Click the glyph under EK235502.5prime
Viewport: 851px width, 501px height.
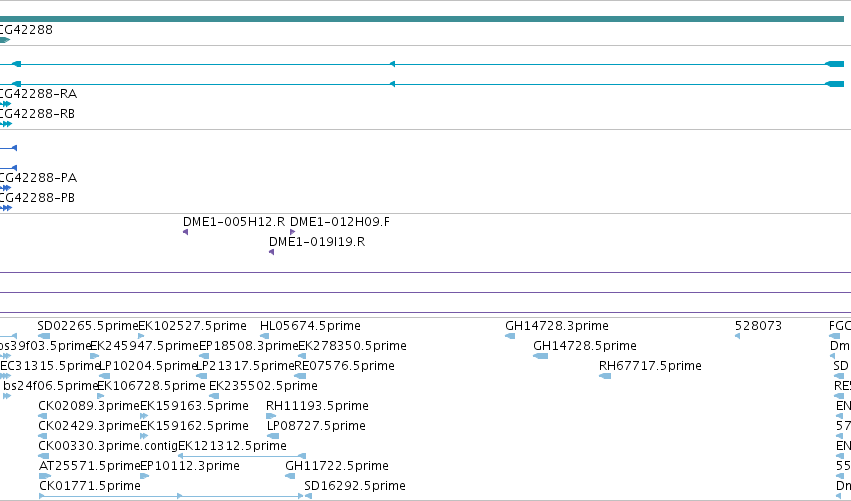[x=214, y=396]
